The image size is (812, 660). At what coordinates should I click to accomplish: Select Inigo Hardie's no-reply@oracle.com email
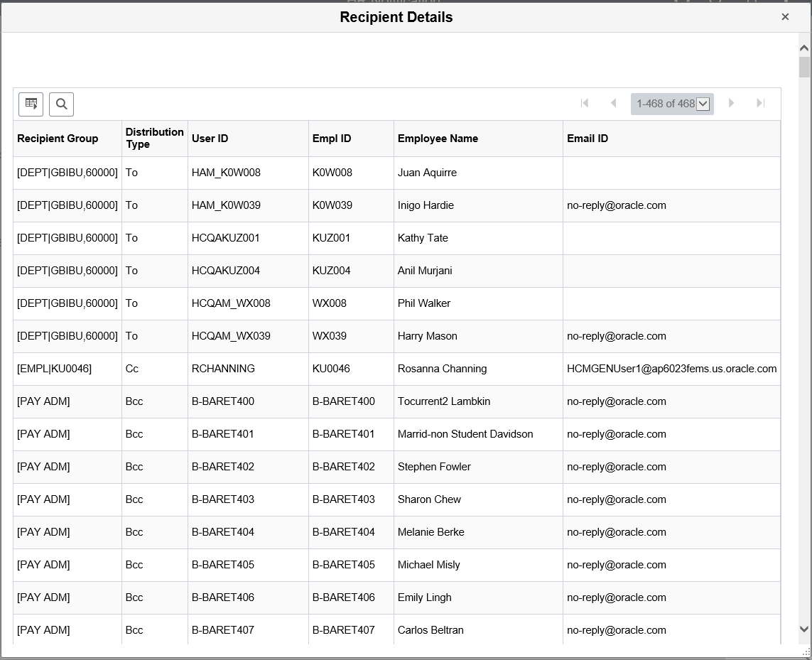tap(616, 205)
